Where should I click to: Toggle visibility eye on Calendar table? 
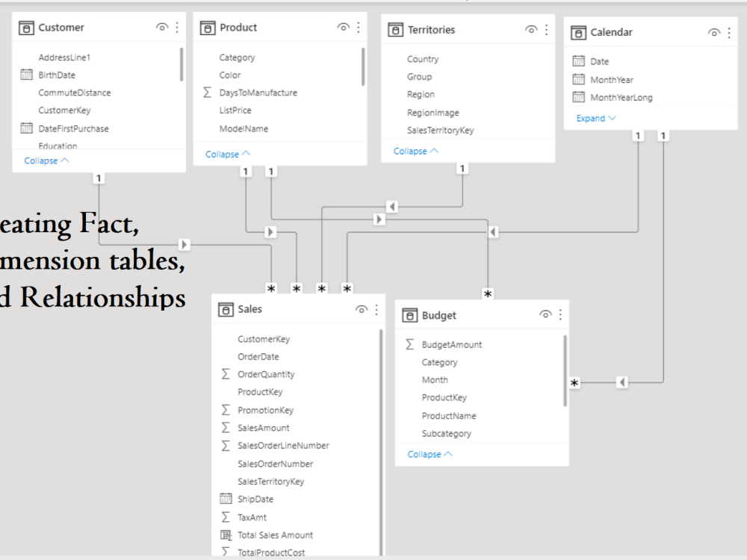(713, 32)
